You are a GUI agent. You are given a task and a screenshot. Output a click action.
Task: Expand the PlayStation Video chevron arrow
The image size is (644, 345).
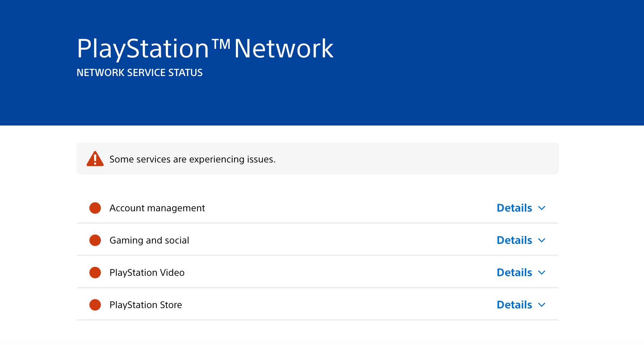(542, 273)
